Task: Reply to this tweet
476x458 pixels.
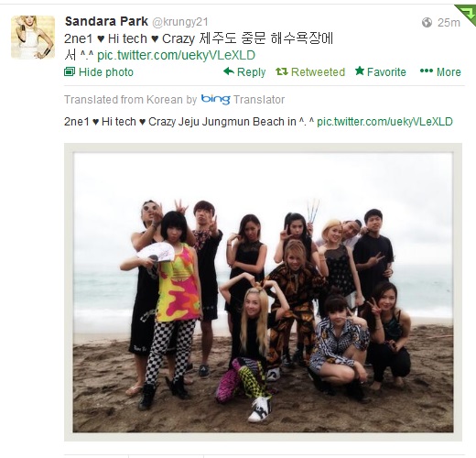Action: [x=251, y=72]
